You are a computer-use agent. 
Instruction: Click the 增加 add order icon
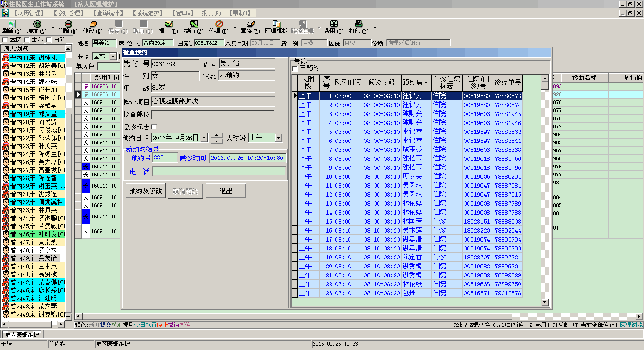click(37, 24)
